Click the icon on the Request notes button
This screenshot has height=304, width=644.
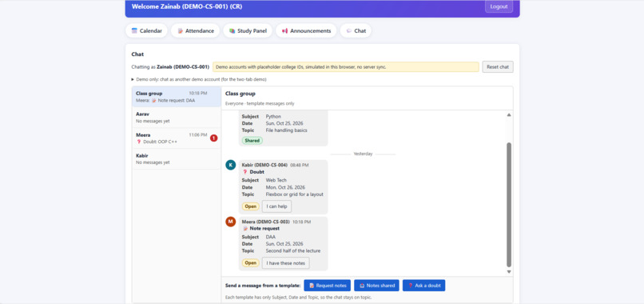pos(312,286)
